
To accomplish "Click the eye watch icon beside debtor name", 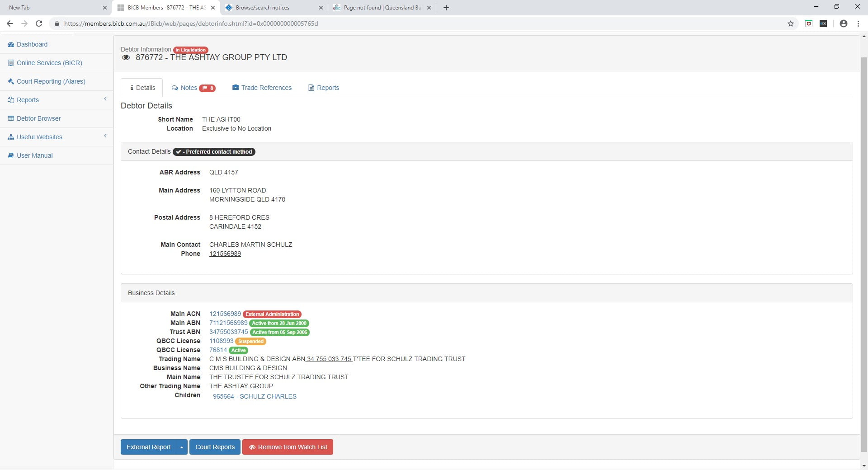I will pyautogui.click(x=126, y=57).
